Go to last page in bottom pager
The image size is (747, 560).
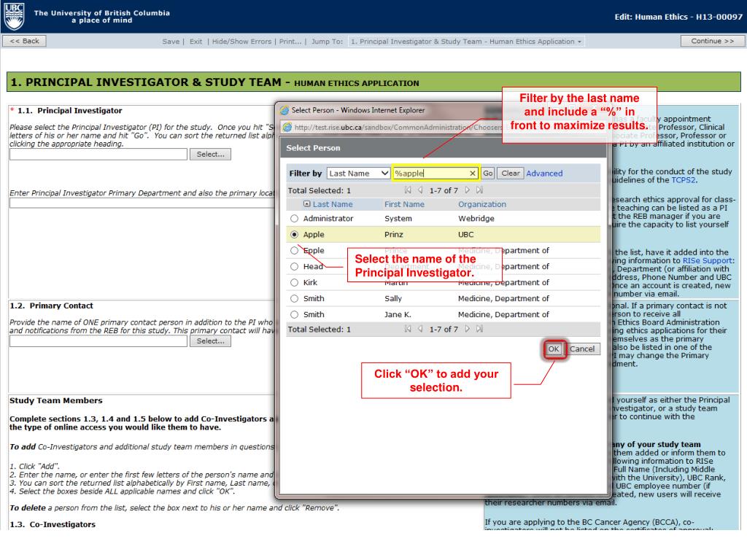(x=480, y=329)
